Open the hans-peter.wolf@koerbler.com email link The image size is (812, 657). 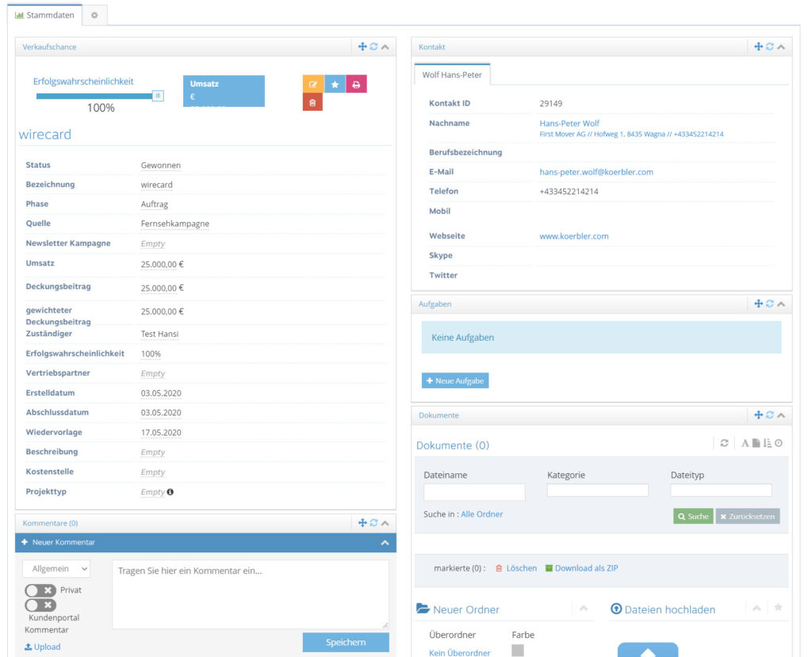pyautogui.click(x=596, y=172)
